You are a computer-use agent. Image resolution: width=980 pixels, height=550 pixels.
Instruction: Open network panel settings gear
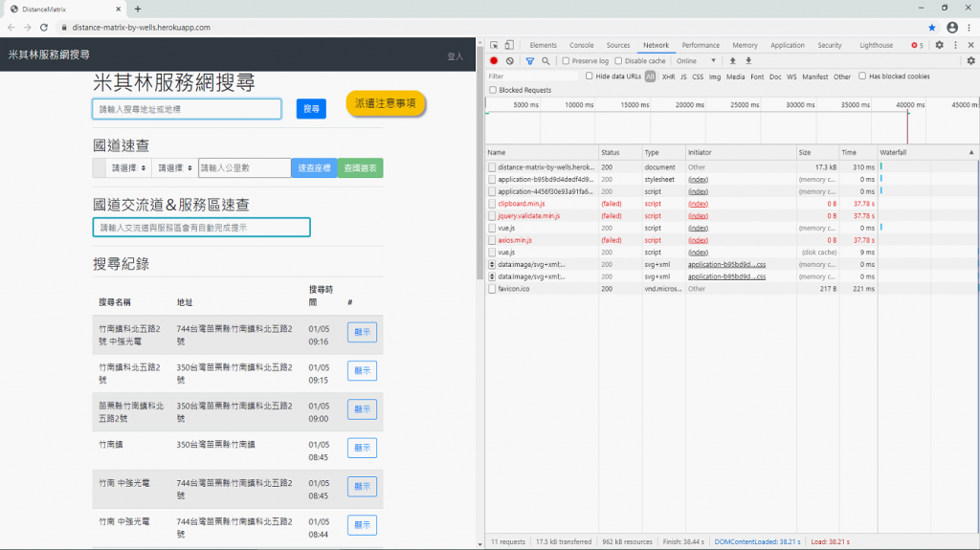(970, 60)
